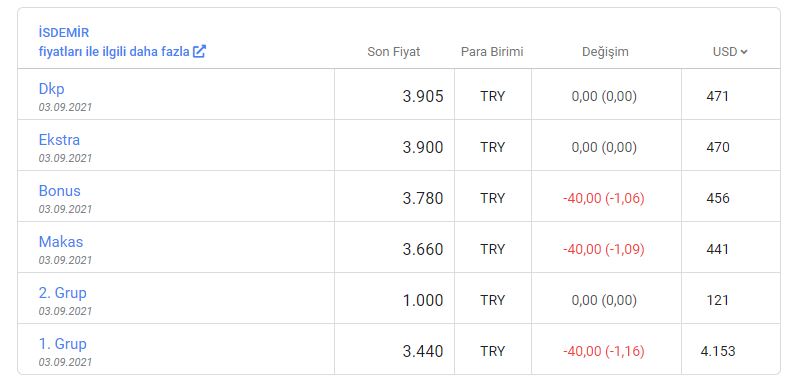
Task: Click the Son Fiyat column header
Action: coord(393,52)
